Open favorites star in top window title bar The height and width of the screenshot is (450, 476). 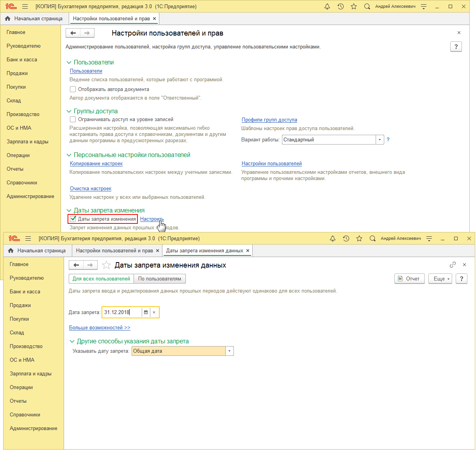pyautogui.click(x=354, y=7)
